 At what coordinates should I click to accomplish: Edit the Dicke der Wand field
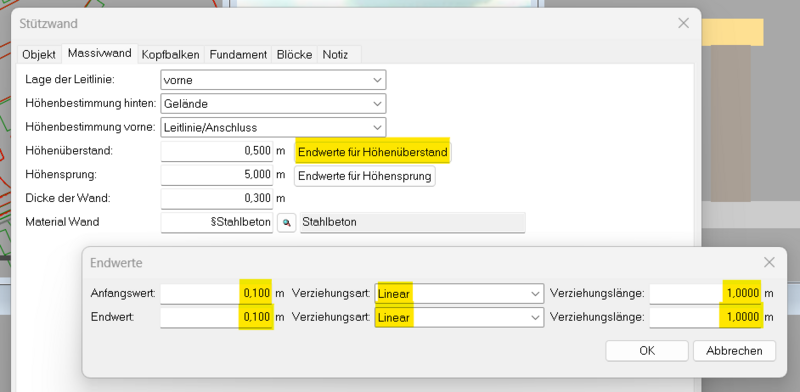point(217,199)
